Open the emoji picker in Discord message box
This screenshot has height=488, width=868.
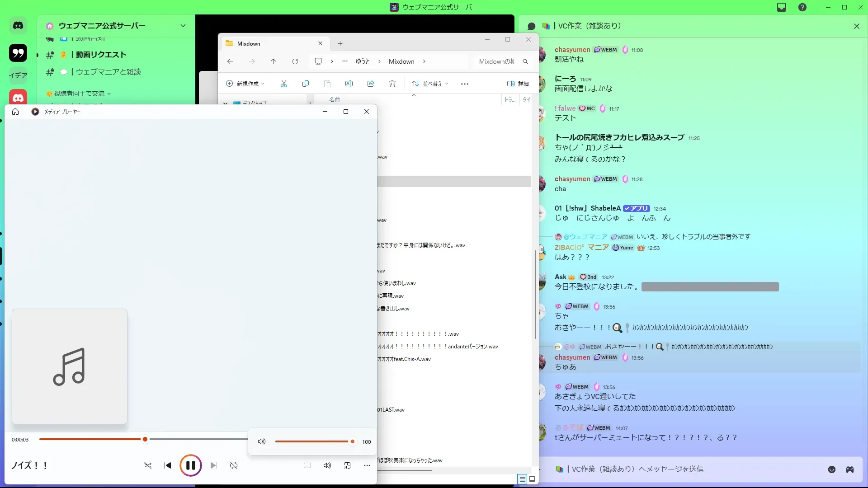(x=832, y=469)
